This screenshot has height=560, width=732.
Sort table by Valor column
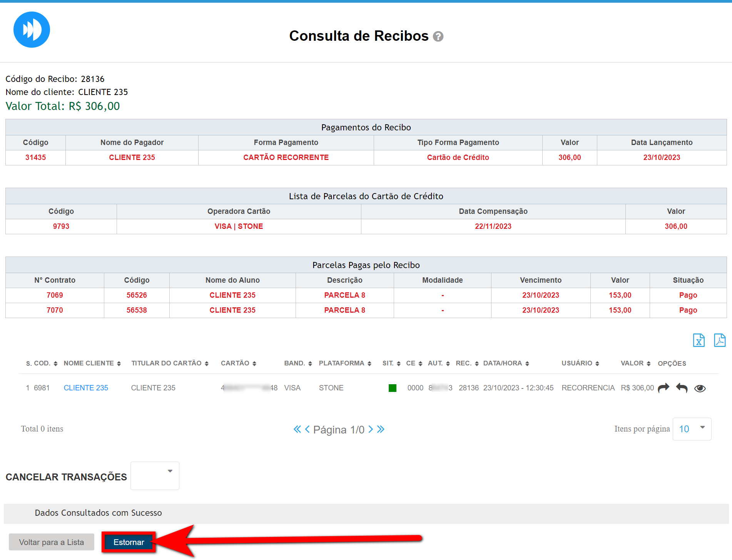click(x=635, y=363)
